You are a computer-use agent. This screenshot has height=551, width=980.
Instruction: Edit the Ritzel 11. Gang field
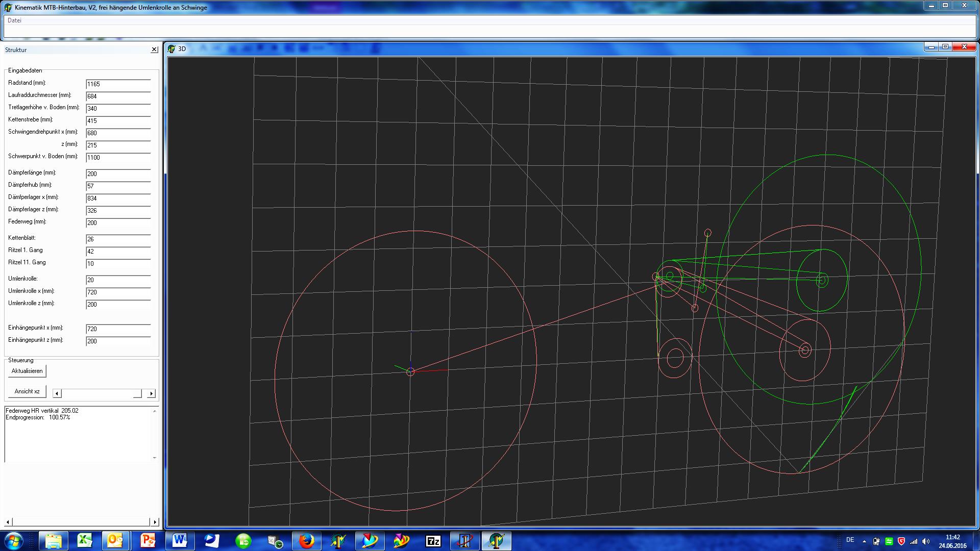click(118, 264)
